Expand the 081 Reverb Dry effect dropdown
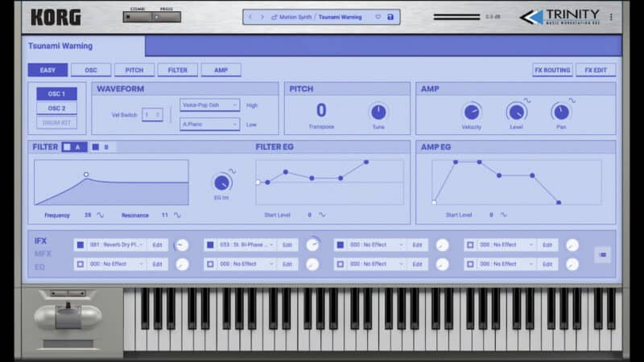 [118, 245]
